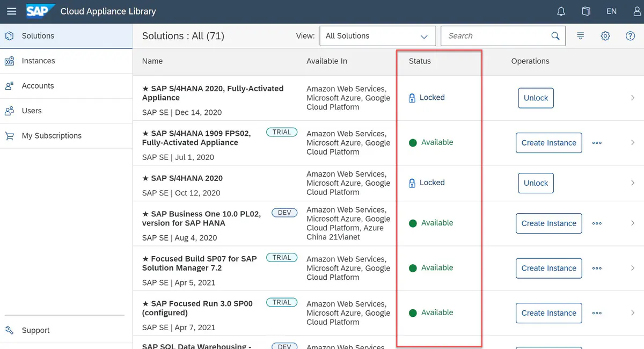Image resolution: width=644 pixels, height=349 pixels.
Task: Expand details arrow for SAP Business One row
Action: click(x=633, y=223)
